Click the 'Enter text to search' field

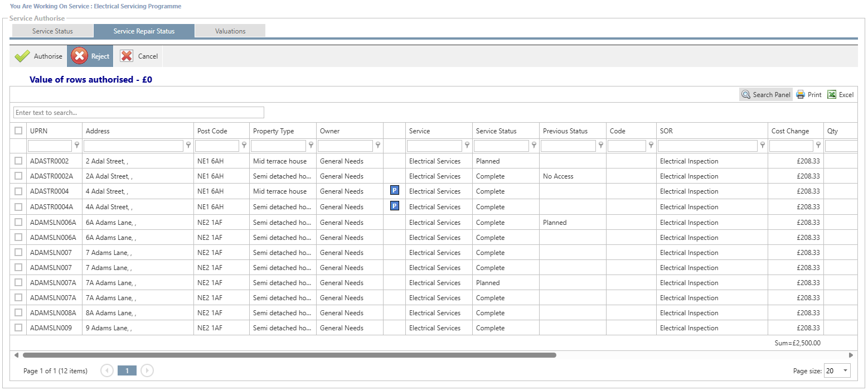pos(138,113)
